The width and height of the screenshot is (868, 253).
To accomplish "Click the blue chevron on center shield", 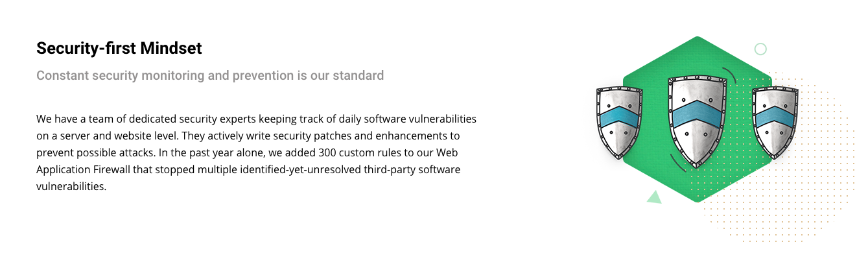I will point(698,114).
